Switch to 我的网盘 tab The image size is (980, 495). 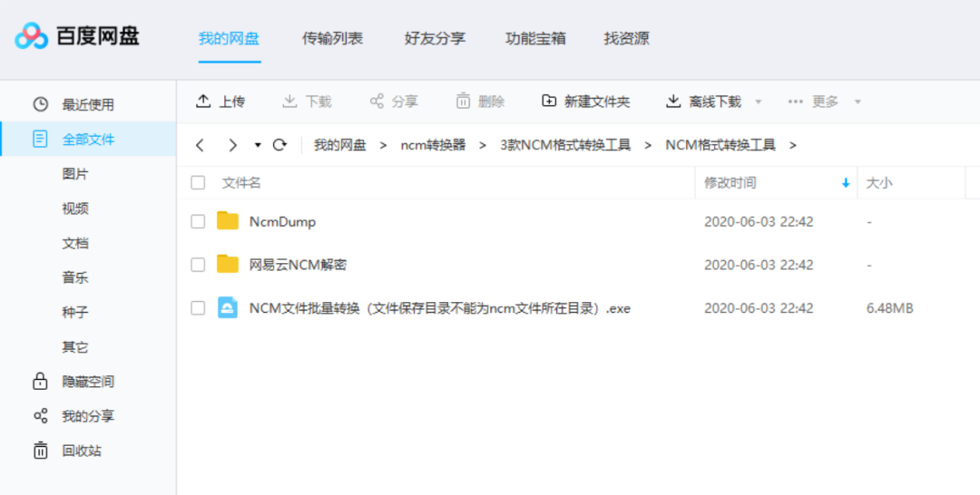click(x=229, y=38)
